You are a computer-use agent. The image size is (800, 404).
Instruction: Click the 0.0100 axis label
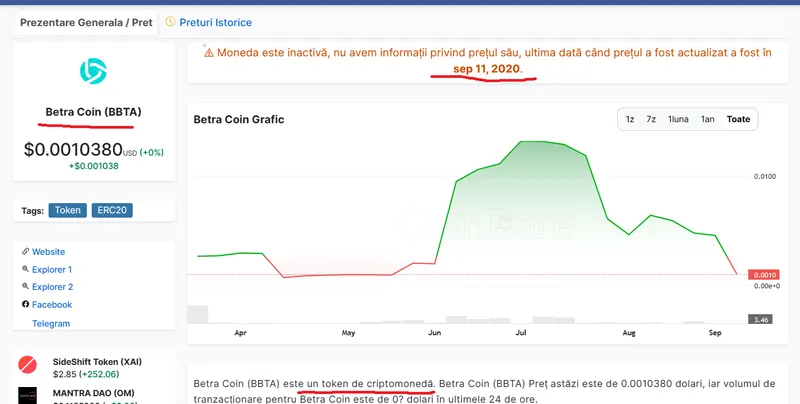pos(765,176)
